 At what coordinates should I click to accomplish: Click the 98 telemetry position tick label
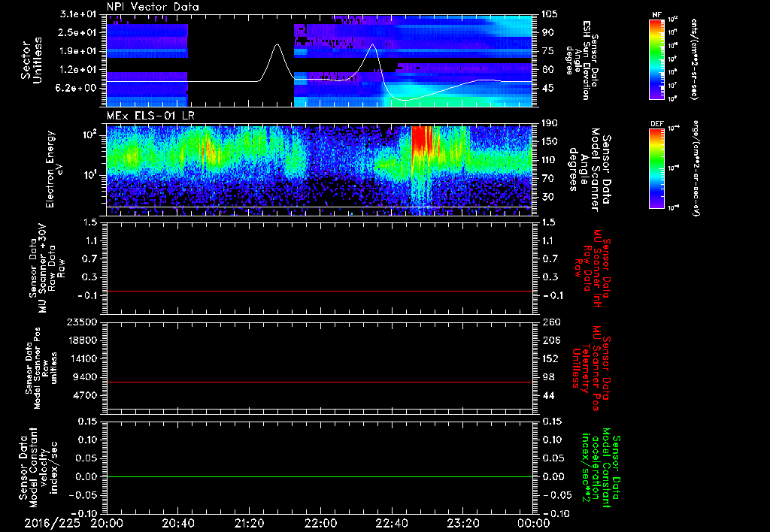click(547, 377)
